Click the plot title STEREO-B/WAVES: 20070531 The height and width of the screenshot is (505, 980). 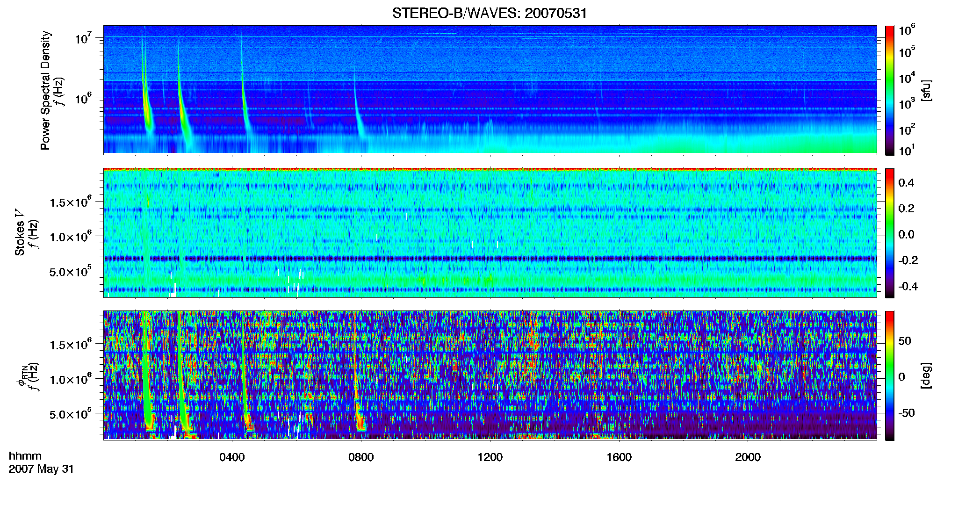tap(490, 13)
